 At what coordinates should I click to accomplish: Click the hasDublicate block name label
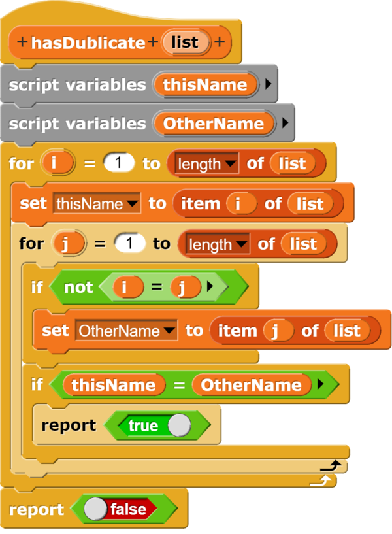(x=88, y=43)
